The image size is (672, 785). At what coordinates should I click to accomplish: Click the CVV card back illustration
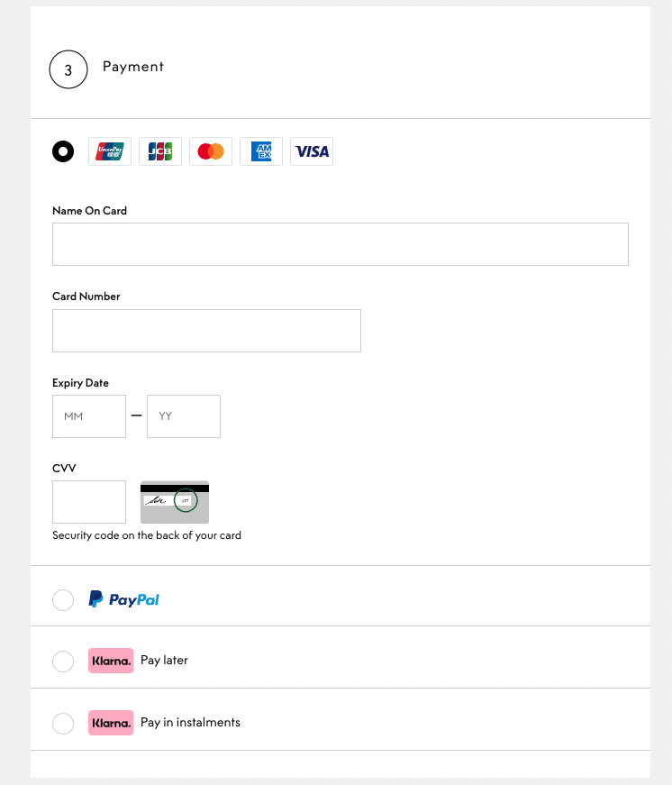coord(175,502)
